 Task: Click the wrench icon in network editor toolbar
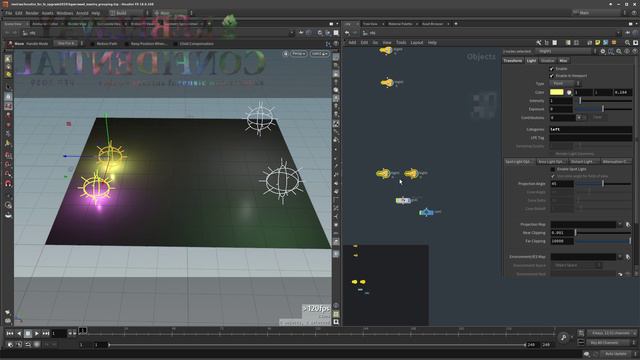(x=539, y=42)
